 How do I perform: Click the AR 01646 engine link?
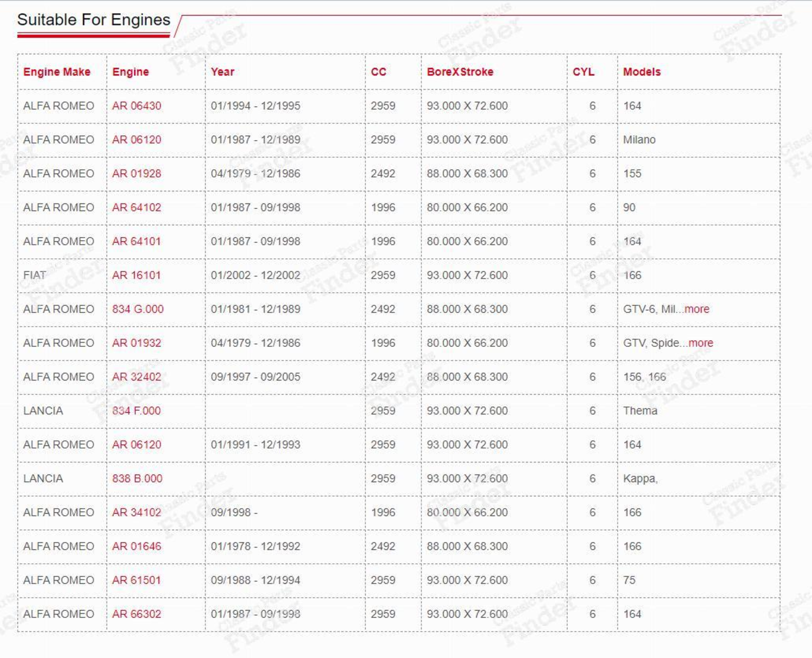click(136, 547)
